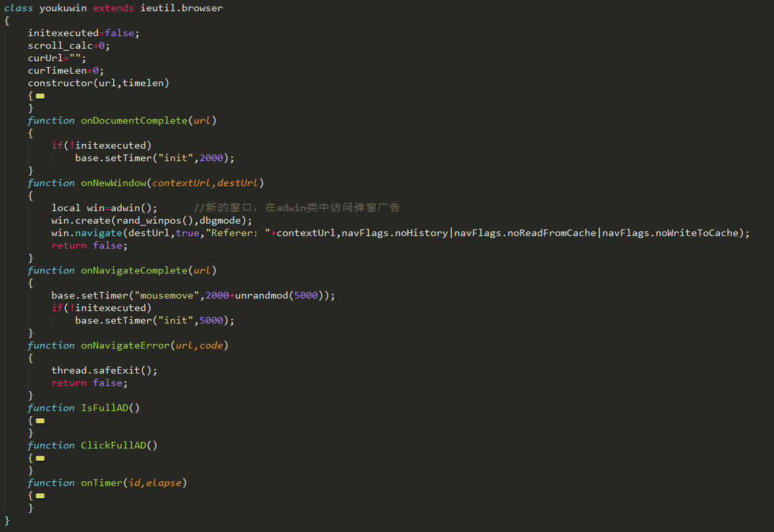This screenshot has width=774, height=532.
Task: Click the contextUrl,destUrl parameter list
Action: tap(205, 183)
